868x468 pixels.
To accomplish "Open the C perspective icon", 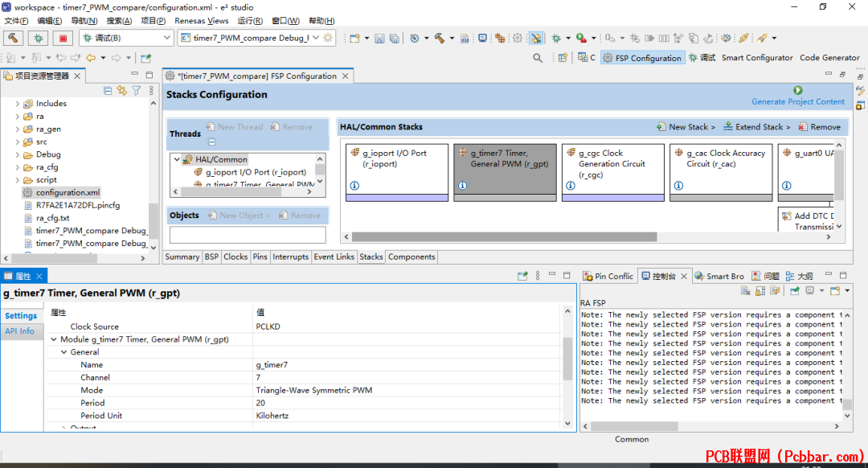I will [586, 57].
